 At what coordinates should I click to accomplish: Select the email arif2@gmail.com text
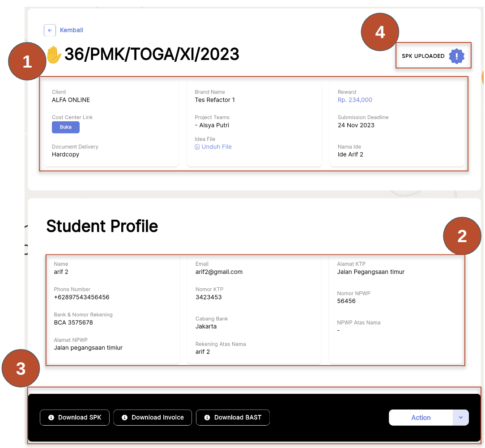click(219, 272)
